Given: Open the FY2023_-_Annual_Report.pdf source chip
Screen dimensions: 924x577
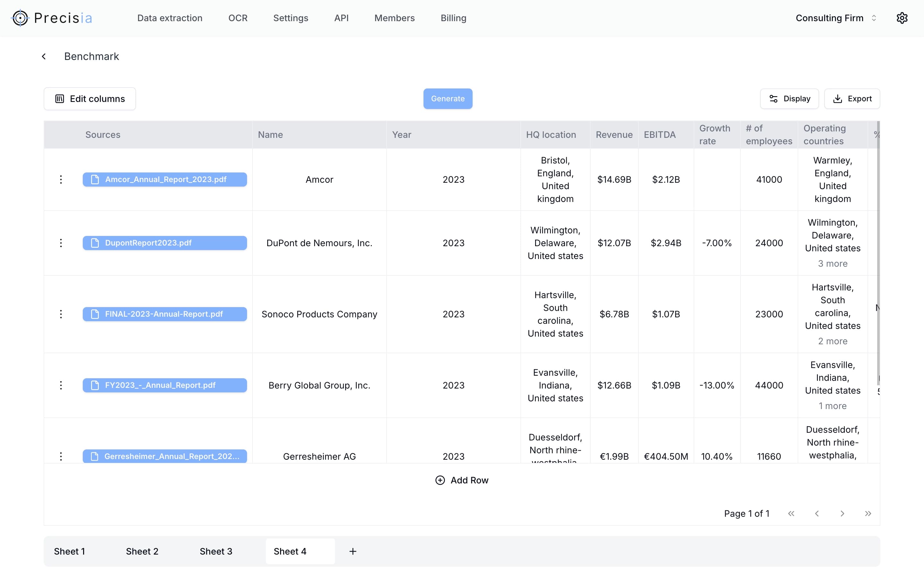Looking at the screenshot, I should (x=165, y=385).
